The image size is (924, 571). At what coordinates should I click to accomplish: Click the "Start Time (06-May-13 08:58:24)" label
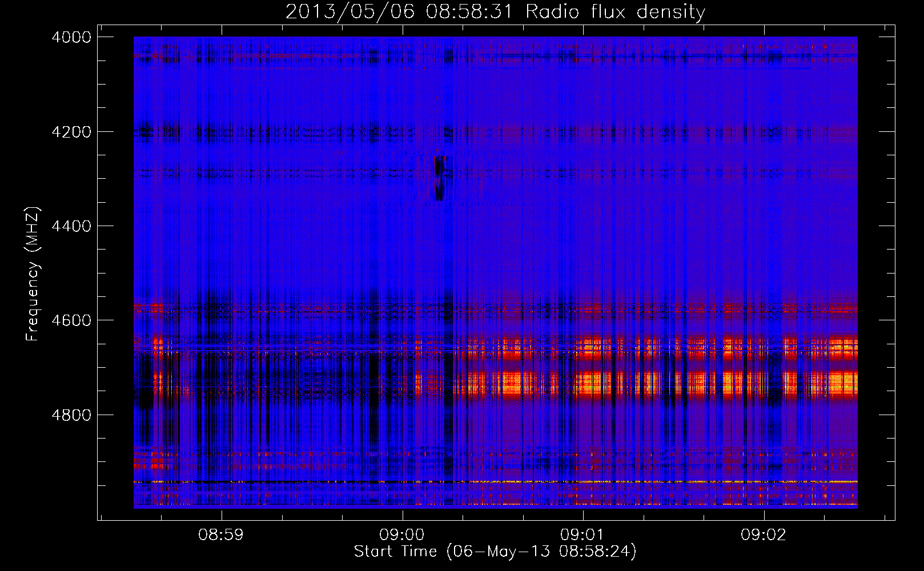tap(495, 552)
